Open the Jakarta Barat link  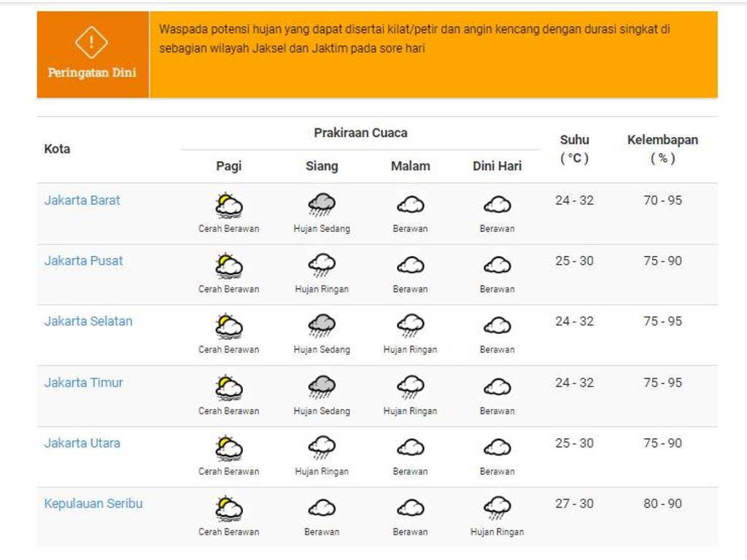pos(82,201)
